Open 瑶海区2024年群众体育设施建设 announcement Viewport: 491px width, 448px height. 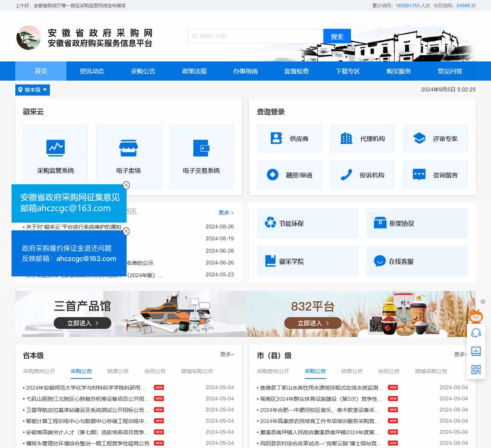[321, 399]
